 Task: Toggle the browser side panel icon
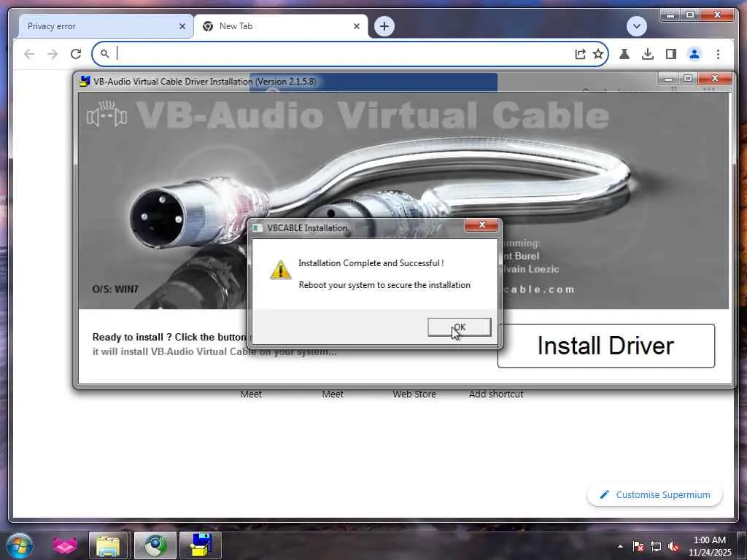[671, 54]
